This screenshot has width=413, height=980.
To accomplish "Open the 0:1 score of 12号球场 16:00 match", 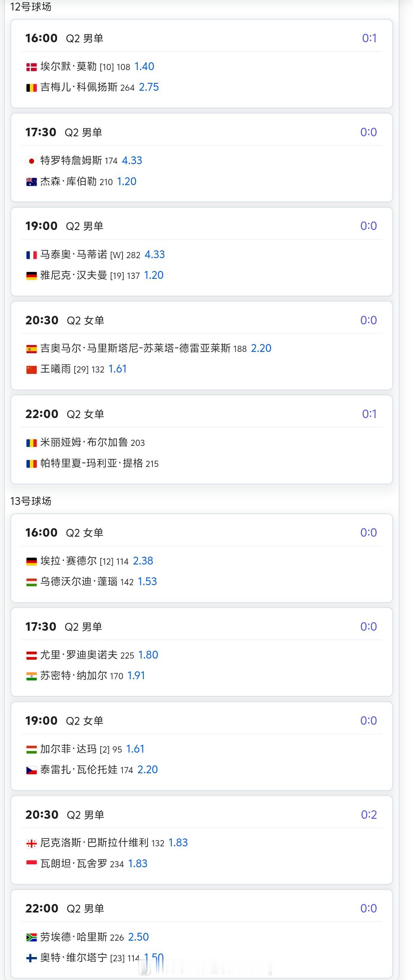I will 369,38.
